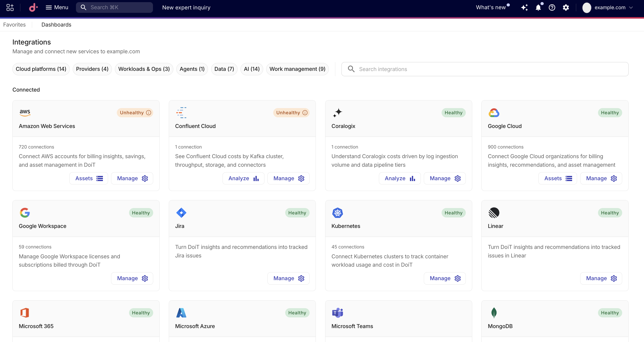
Task: Click the Kubernetes wheel logo
Action: pyautogui.click(x=337, y=213)
